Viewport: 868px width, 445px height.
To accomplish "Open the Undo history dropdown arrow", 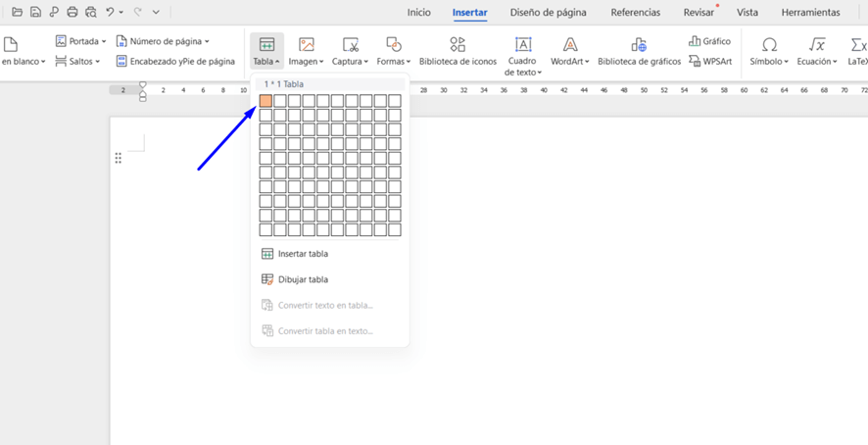I will (x=121, y=12).
